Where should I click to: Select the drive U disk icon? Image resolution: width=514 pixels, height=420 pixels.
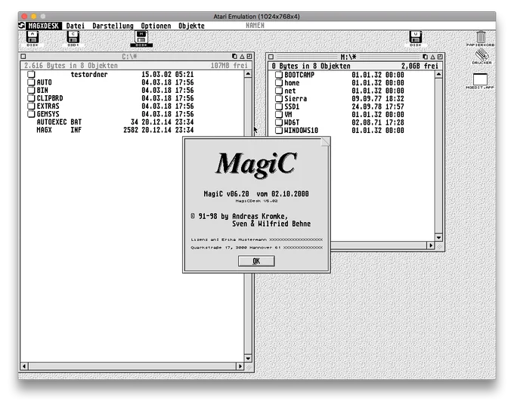pyautogui.click(x=415, y=37)
